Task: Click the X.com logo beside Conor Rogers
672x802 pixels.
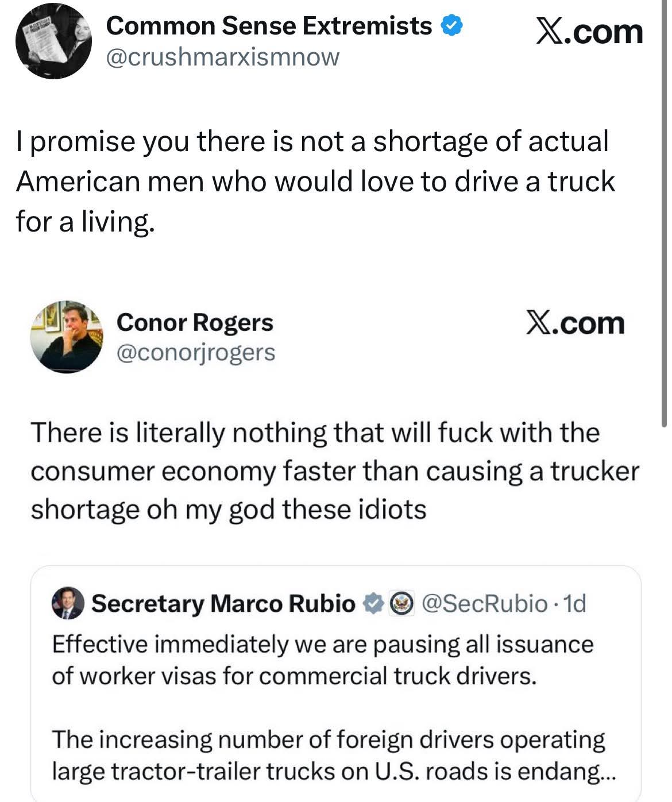Action: coord(576,323)
